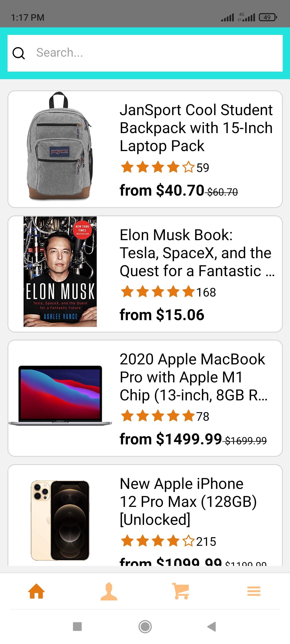Open the Home tab icon
This screenshot has height=644, width=290.
(x=36, y=591)
